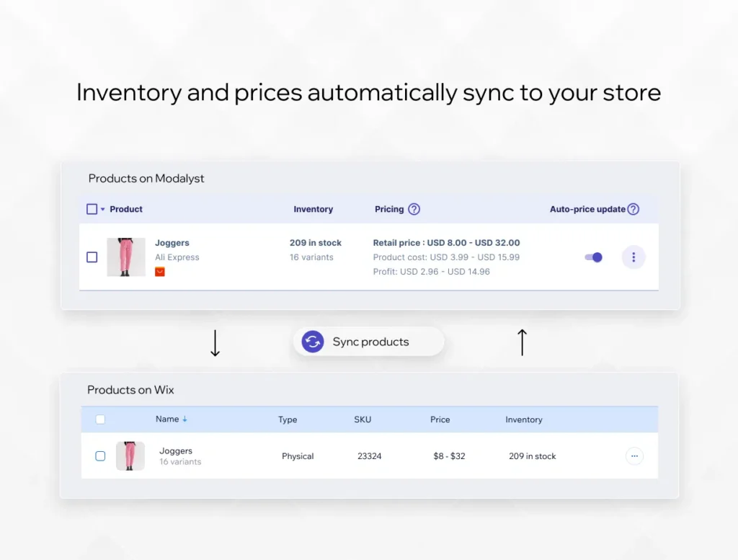
Task: Toggle Auto-price update switch for Joggers
Action: pyautogui.click(x=594, y=257)
